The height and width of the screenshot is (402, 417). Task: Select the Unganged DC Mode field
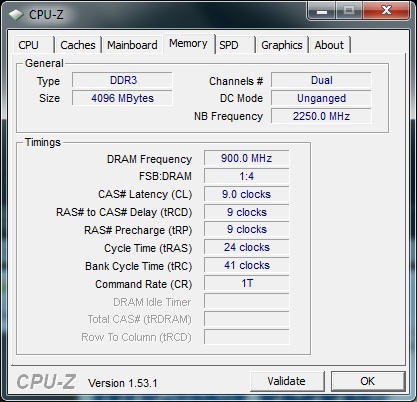coord(321,98)
